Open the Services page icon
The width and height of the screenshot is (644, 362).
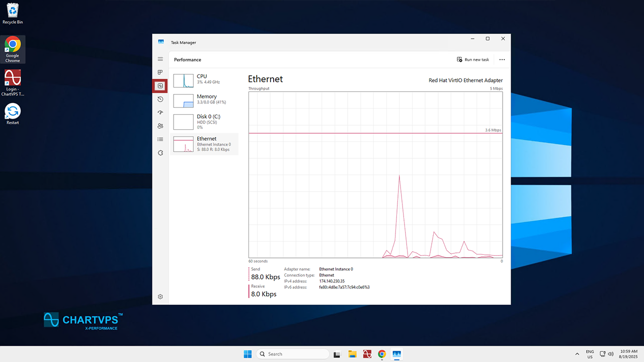click(160, 153)
